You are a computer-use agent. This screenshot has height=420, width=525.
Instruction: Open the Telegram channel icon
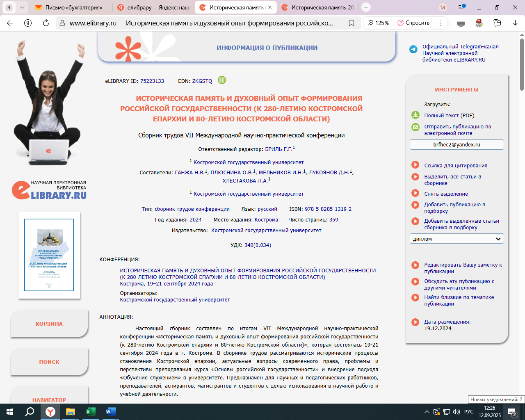(x=413, y=50)
